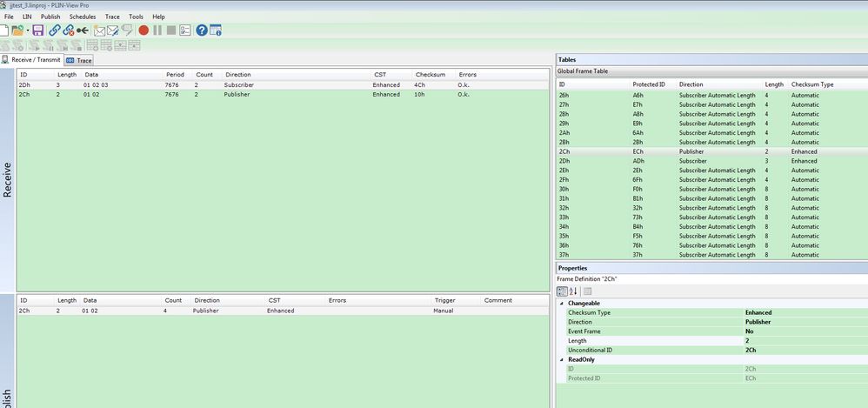Open a project with the folder icon
The image size is (868, 408).
[x=17, y=30]
